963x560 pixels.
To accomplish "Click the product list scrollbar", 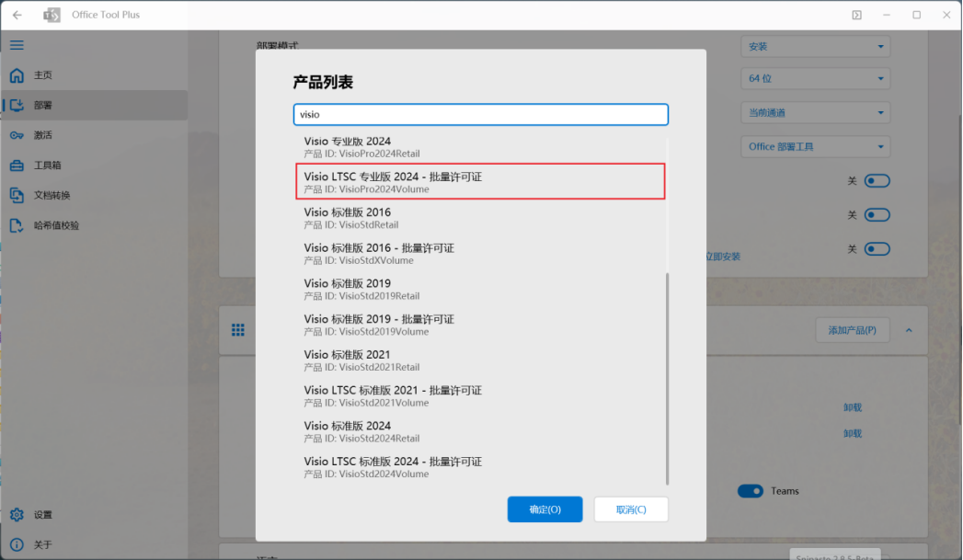I will point(667,378).
